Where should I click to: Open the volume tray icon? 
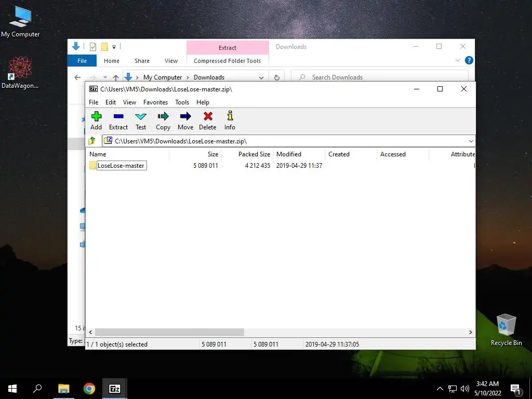(x=465, y=389)
